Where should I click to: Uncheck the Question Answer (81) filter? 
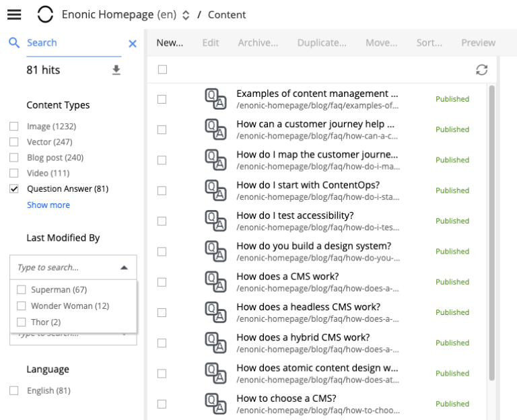(14, 189)
